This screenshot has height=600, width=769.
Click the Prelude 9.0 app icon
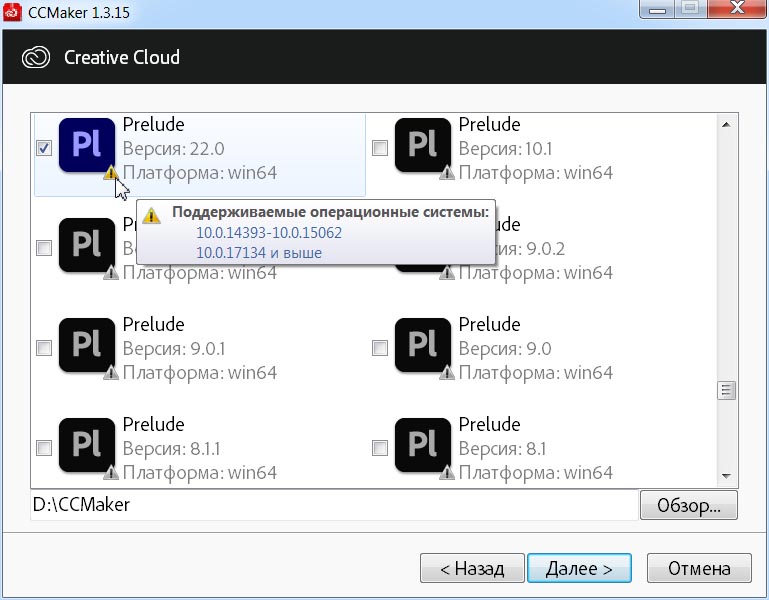click(x=423, y=345)
